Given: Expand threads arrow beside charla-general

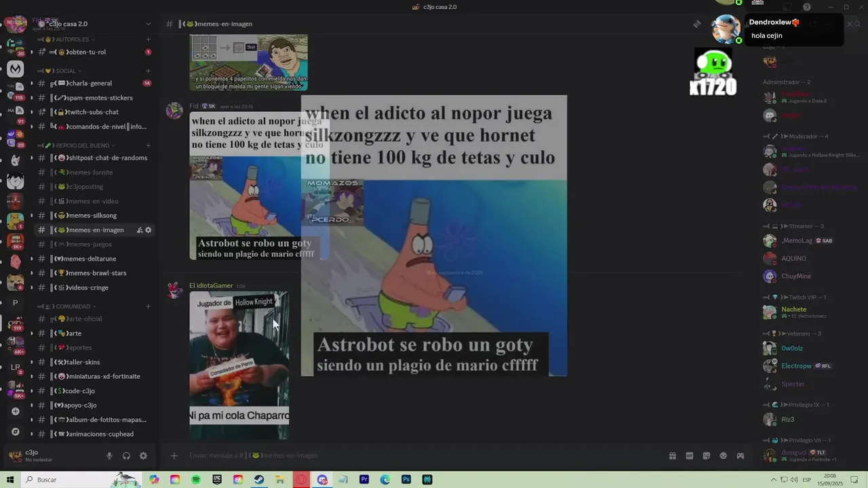Looking at the screenshot, I should click(31, 83).
